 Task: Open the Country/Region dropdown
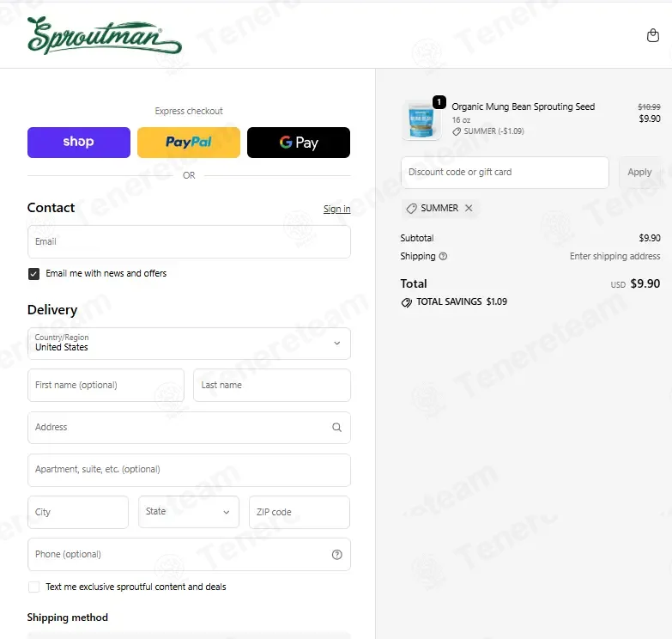[x=189, y=344]
